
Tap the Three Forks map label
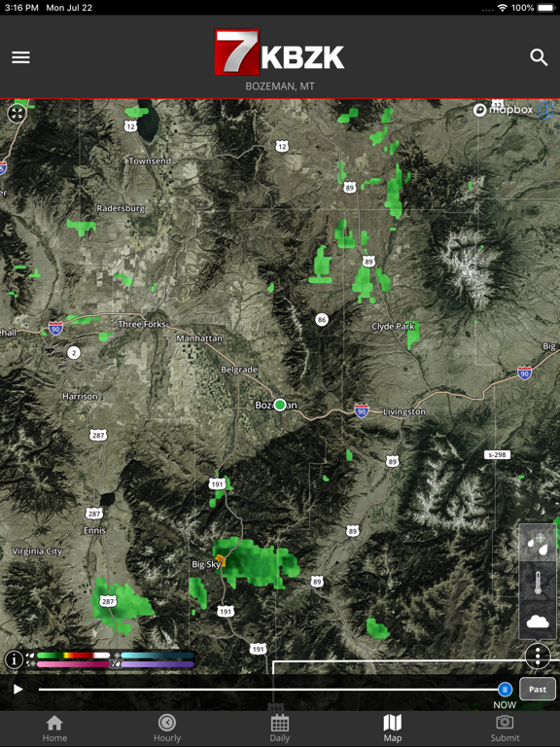point(141,325)
